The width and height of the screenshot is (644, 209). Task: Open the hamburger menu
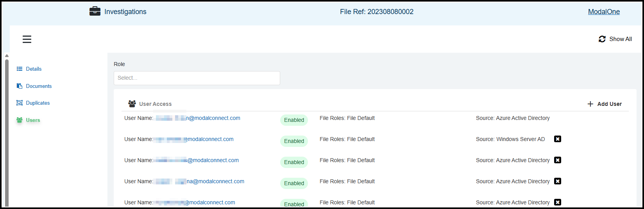27,39
